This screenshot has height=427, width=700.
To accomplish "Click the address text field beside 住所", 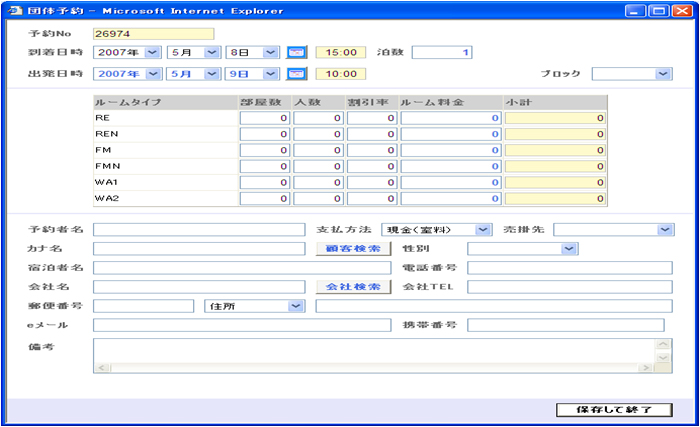I will 494,306.
